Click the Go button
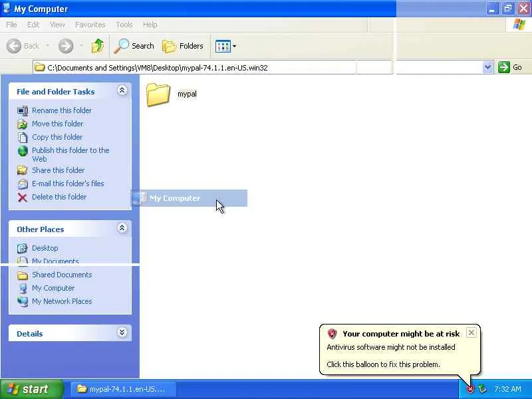This screenshot has width=532, height=399. (510, 67)
